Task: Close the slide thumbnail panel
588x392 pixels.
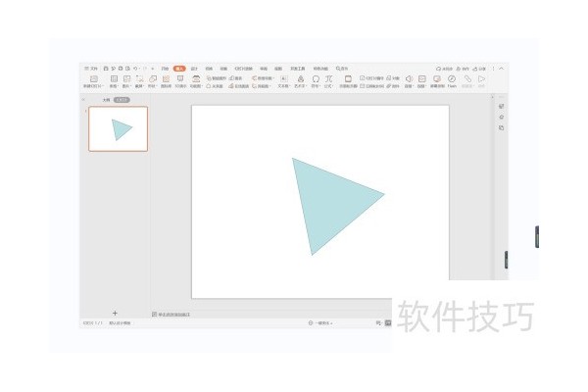Action: tap(83, 100)
